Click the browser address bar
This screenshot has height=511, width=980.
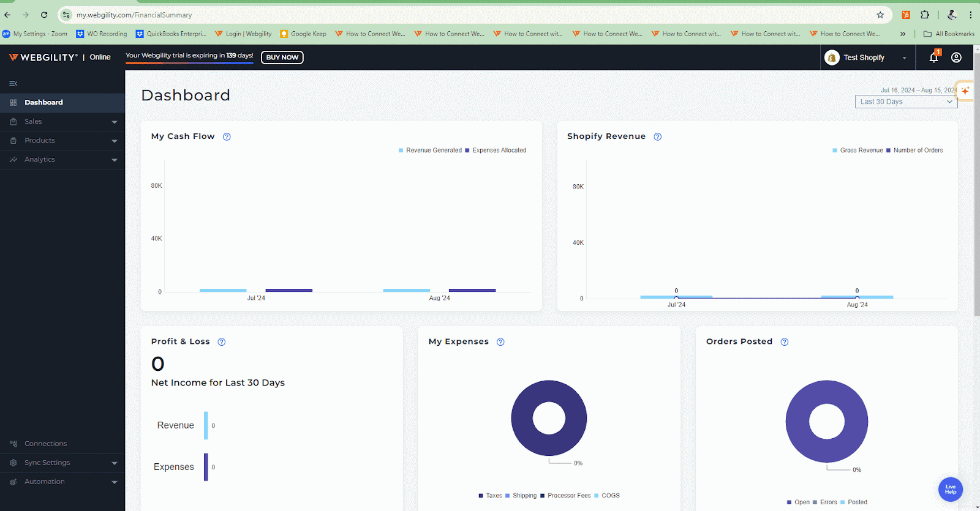(429, 15)
